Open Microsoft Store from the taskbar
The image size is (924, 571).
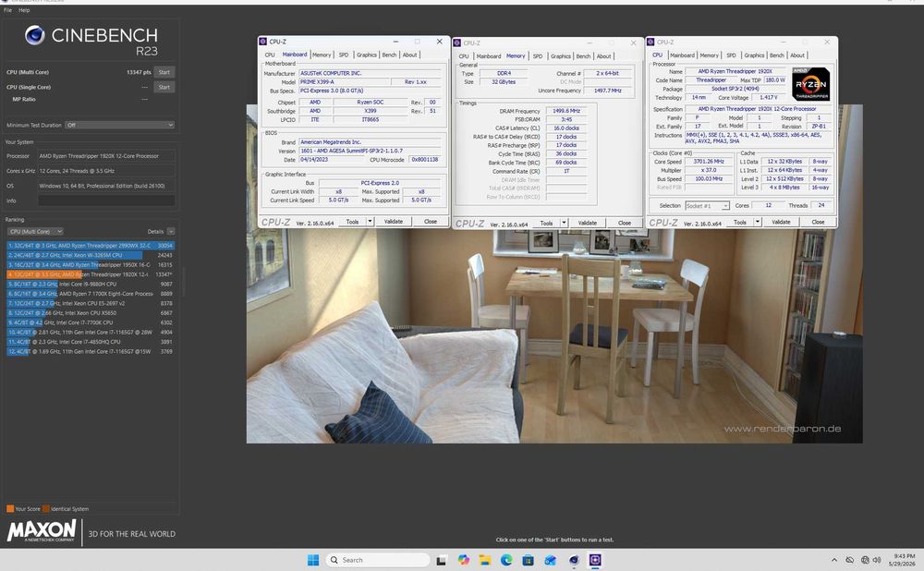click(x=528, y=560)
